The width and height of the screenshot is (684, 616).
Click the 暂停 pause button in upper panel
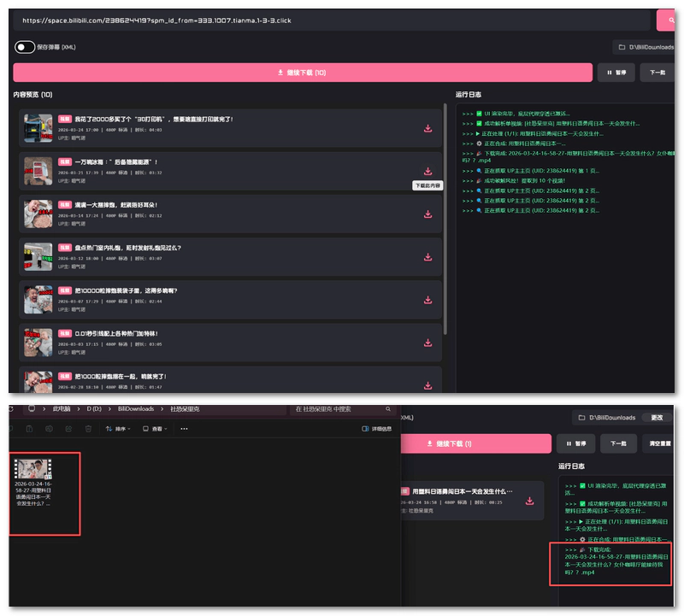pyautogui.click(x=616, y=73)
